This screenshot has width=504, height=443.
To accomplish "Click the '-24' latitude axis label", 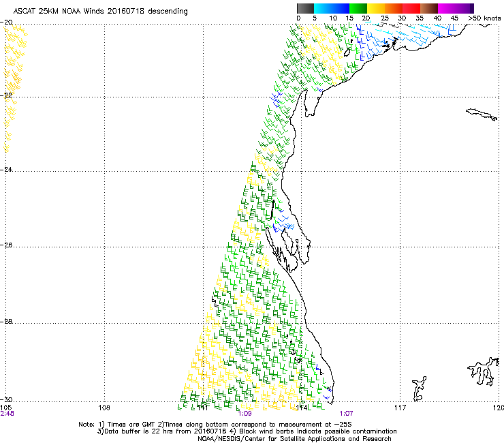I will pos(6,169).
